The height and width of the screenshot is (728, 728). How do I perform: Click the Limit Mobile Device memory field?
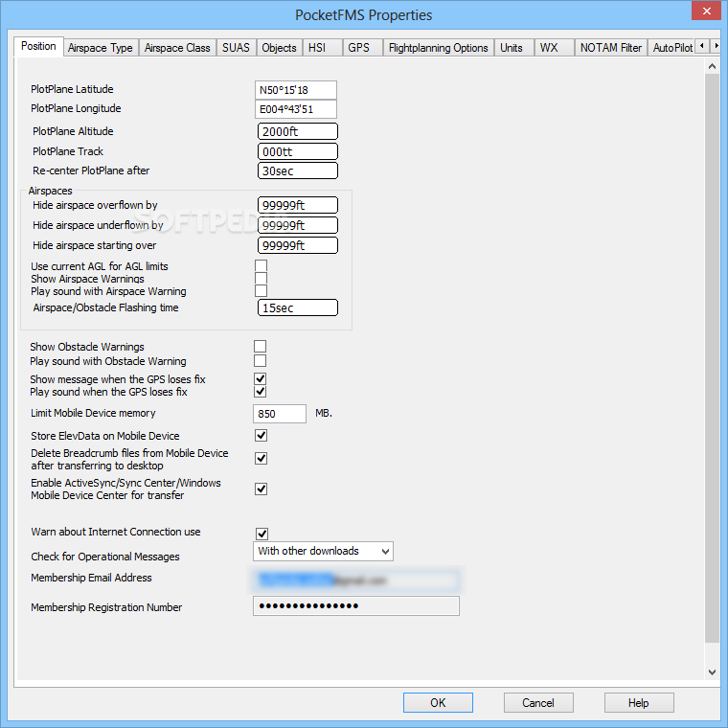[280, 414]
